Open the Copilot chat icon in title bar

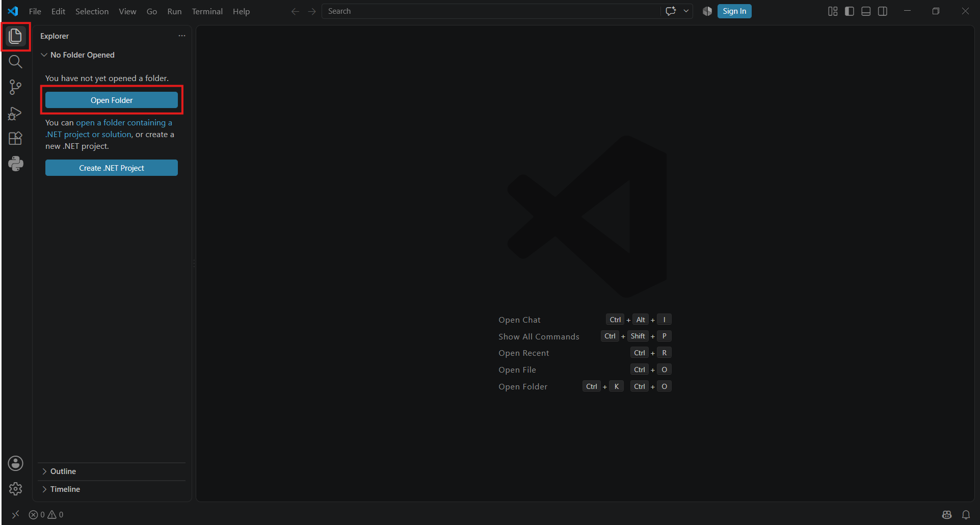click(671, 11)
